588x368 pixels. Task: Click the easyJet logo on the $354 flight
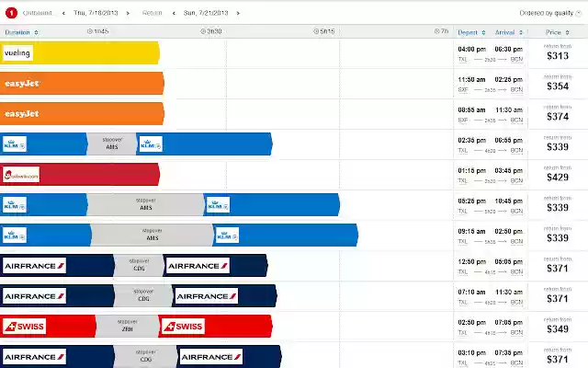click(x=22, y=84)
